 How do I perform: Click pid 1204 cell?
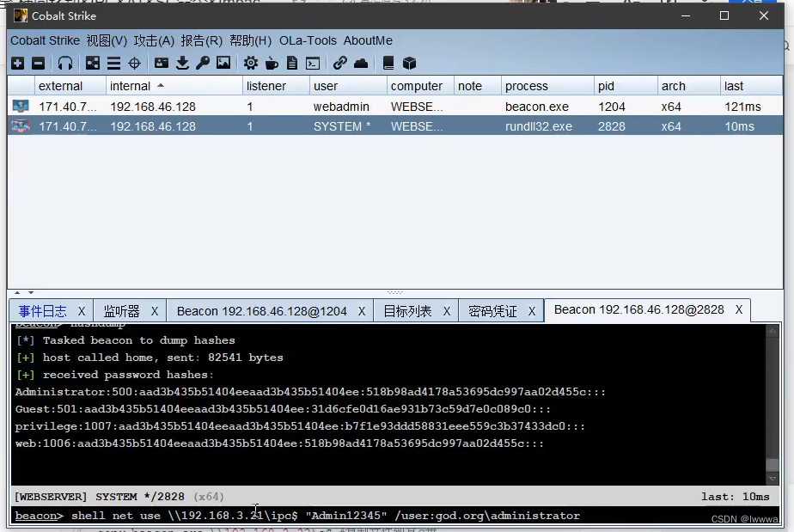[626, 107]
